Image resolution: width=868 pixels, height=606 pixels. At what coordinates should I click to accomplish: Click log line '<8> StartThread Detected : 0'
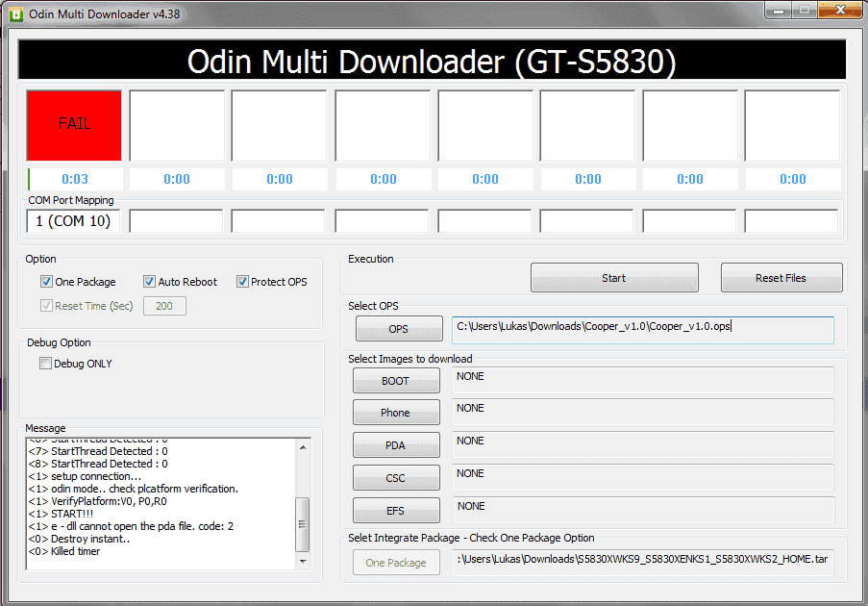pyautogui.click(x=98, y=464)
